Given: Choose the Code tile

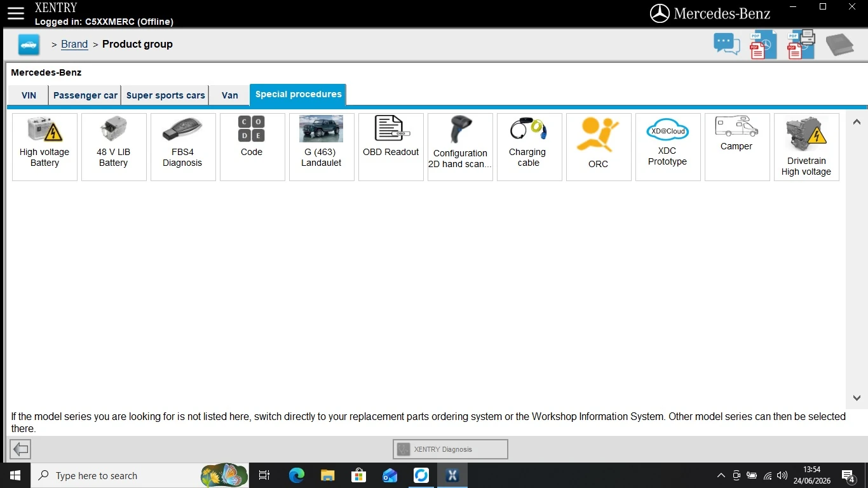Looking at the screenshot, I should coord(252,147).
